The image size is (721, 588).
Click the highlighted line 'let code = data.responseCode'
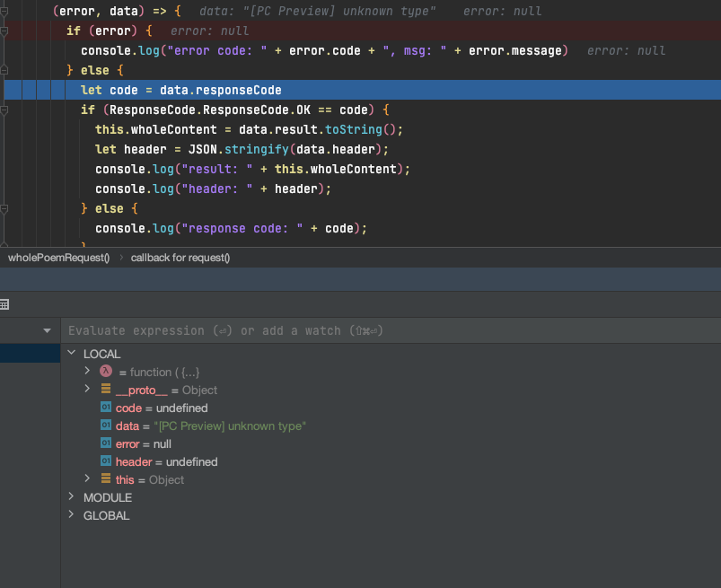[x=363, y=90]
